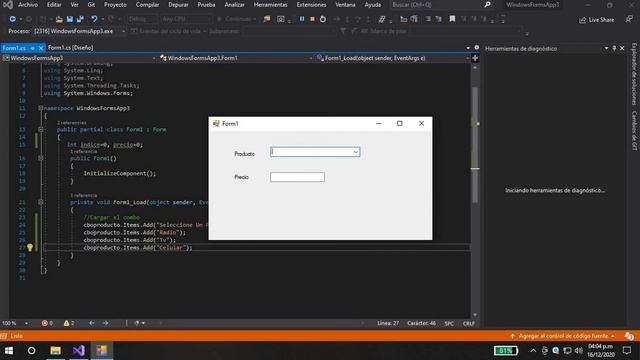
Task: Click the split editor plus icon
Action: pos(475,58)
